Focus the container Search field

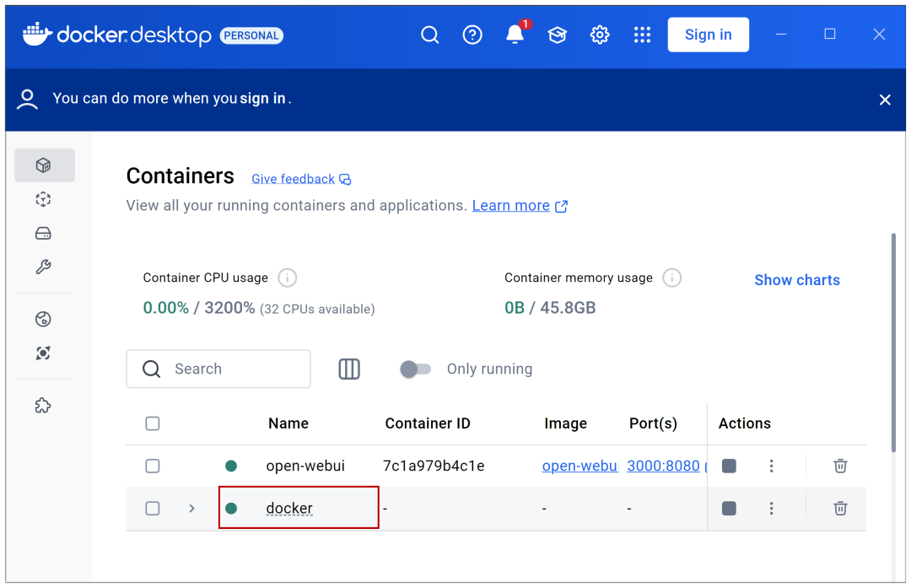point(218,369)
